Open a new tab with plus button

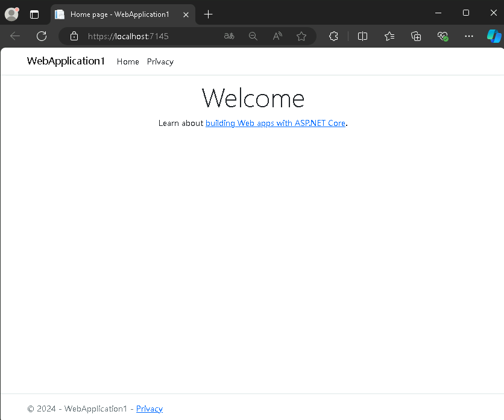[x=209, y=14]
